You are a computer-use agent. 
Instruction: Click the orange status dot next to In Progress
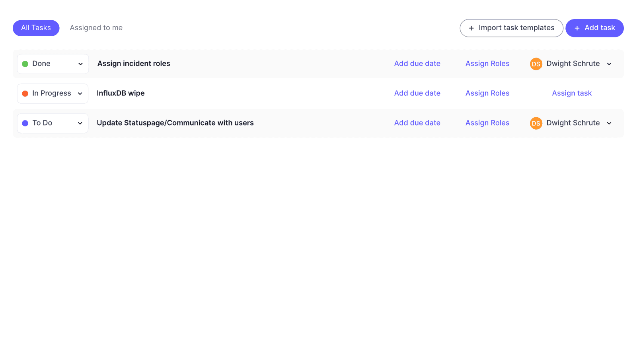25,93
